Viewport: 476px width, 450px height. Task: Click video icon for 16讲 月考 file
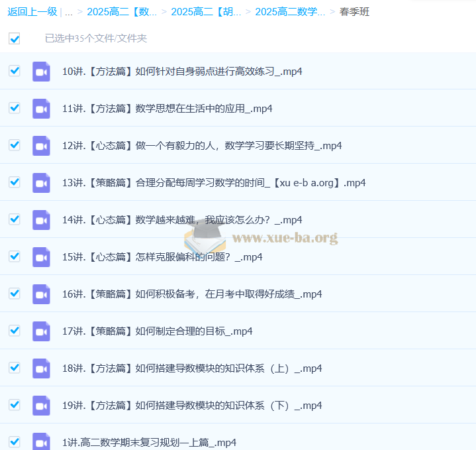coord(41,294)
